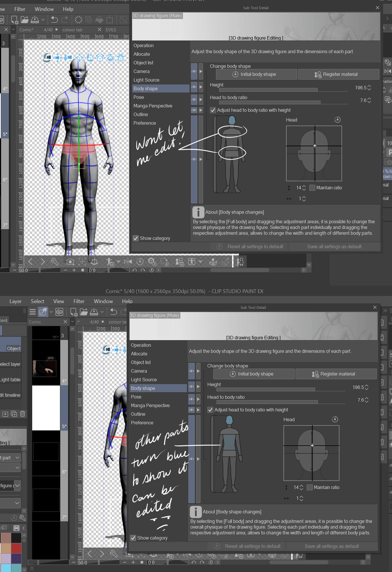Open the Light Source category in the list
The image size is (392, 572).
[x=146, y=80]
